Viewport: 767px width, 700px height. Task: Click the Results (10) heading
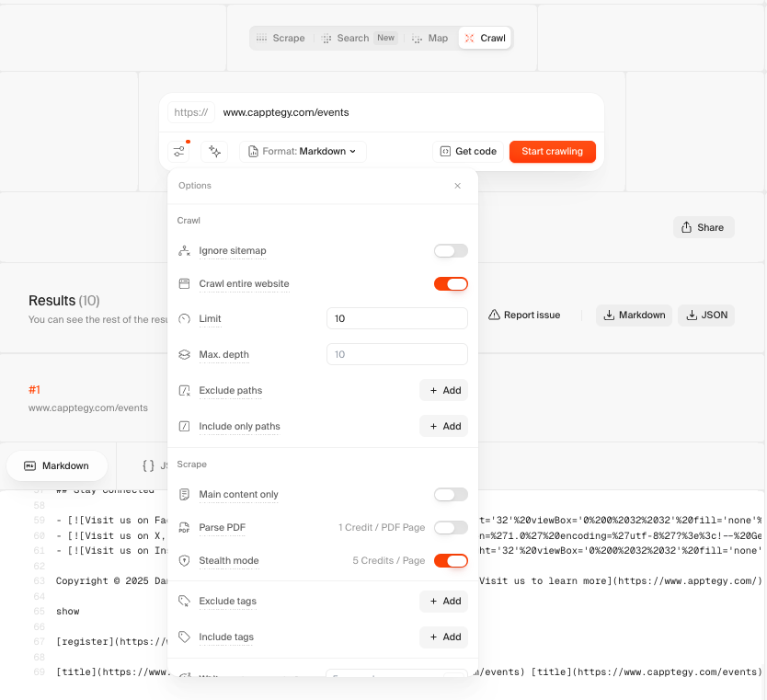coord(64,301)
